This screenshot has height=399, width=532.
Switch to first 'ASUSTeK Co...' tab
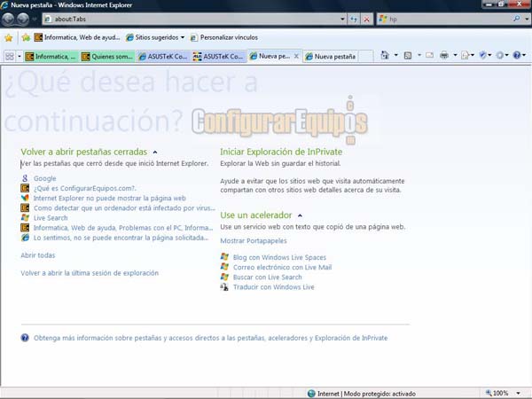pos(163,57)
